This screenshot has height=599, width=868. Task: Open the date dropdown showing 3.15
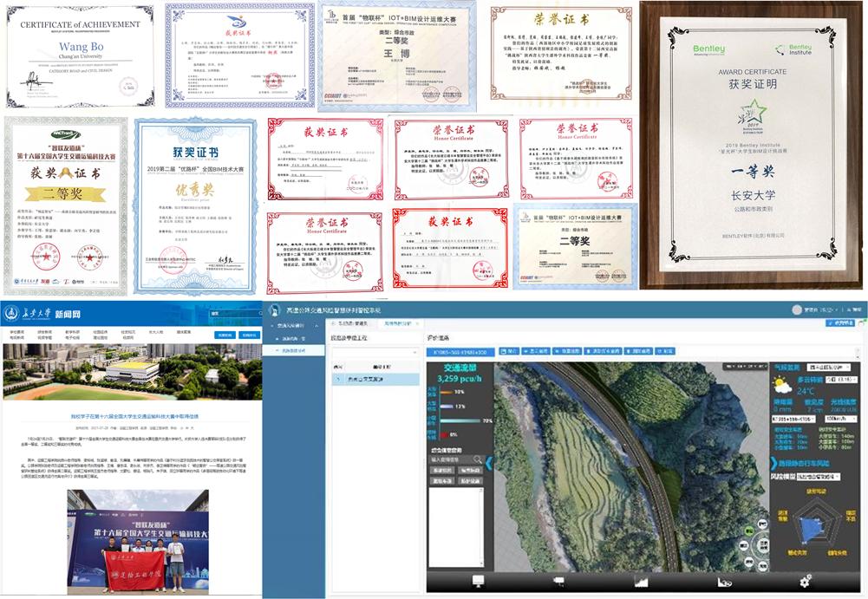point(840,380)
